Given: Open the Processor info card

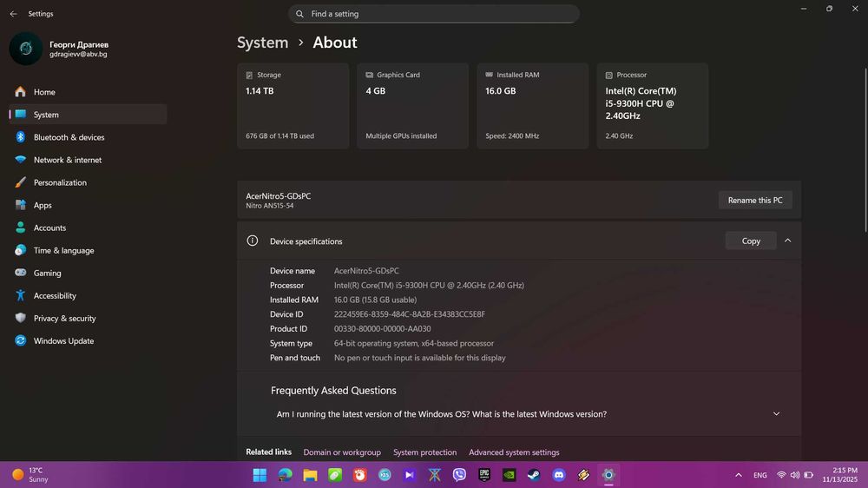Looking at the screenshot, I should tap(653, 106).
